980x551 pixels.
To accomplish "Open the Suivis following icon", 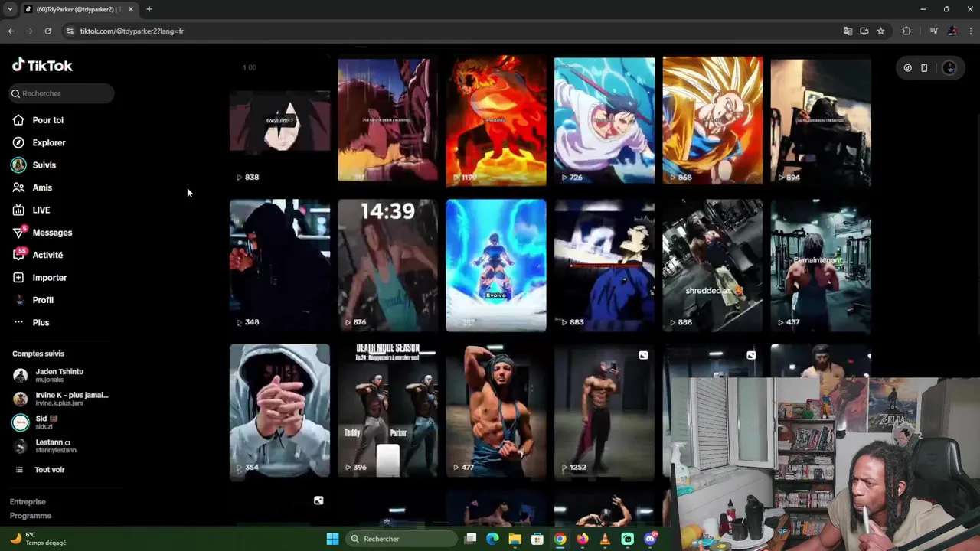I will (18, 165).
